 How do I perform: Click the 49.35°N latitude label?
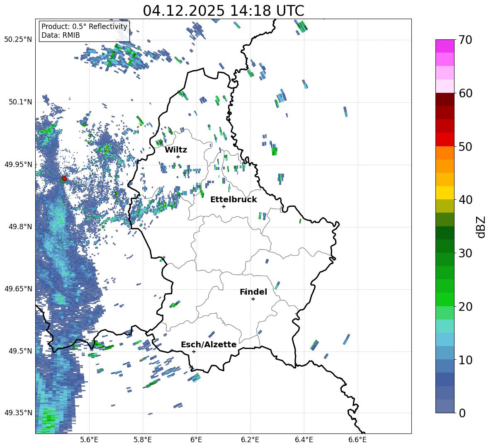tap(18, 413)
